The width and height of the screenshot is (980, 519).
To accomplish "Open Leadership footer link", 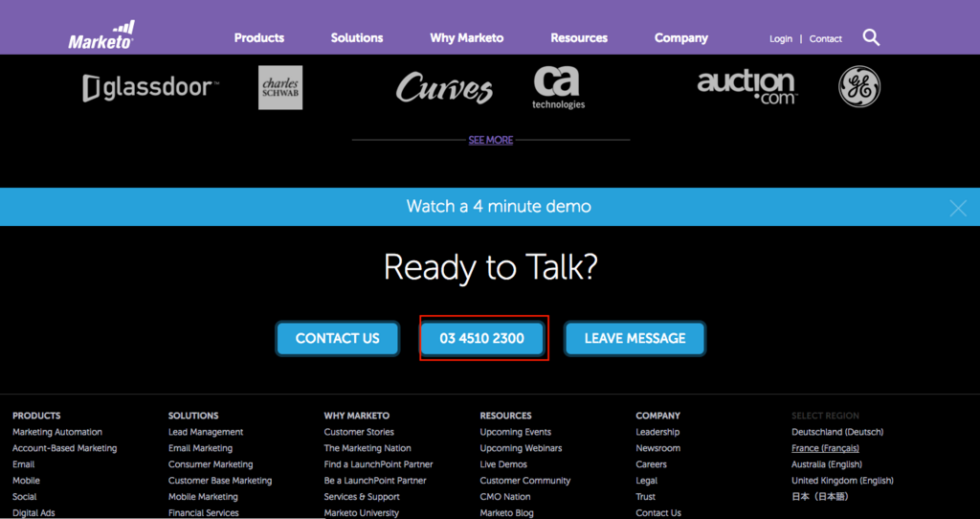I will 657,432.
